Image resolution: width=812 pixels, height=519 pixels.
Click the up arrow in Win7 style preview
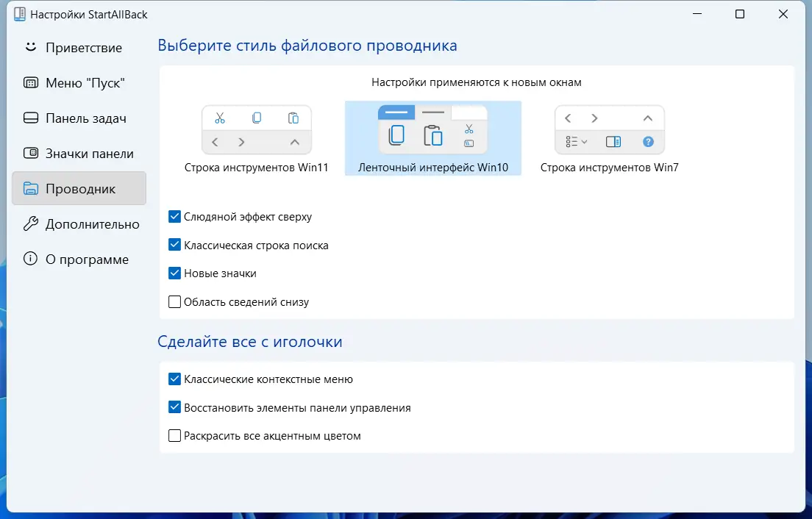click(648, 118)
